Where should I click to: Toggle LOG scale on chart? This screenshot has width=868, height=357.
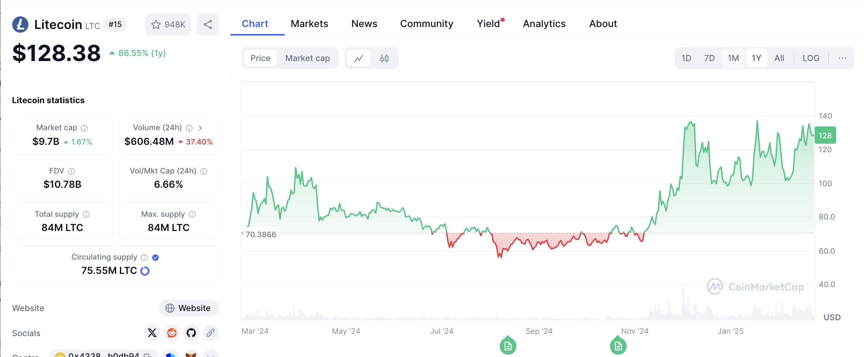(x=811, y=58)
